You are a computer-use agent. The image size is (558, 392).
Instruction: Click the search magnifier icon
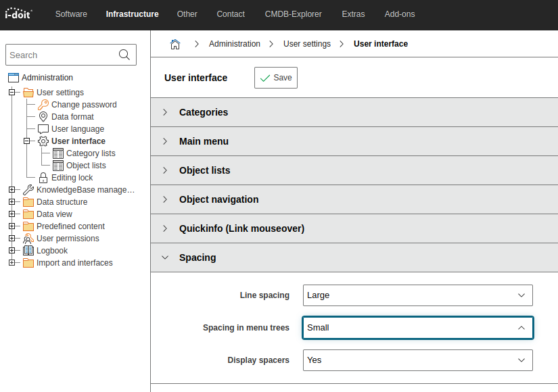click(x=124, y=55)
